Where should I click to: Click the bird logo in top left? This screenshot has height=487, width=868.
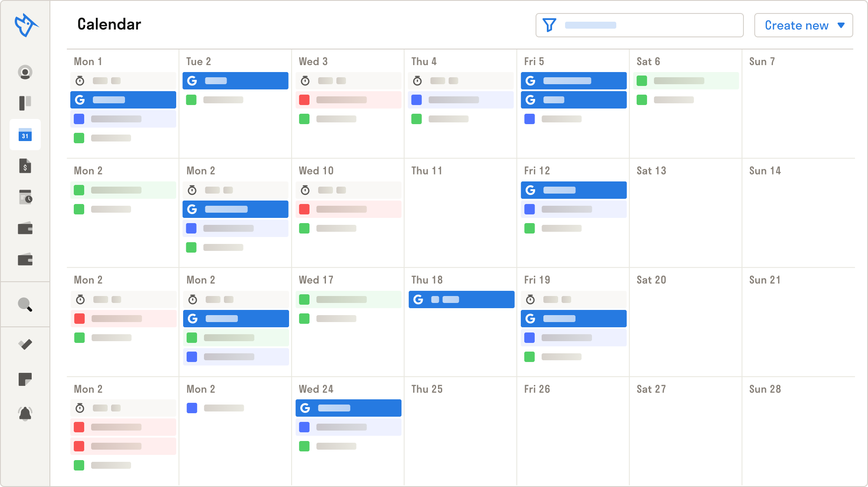tap(25, 25)
